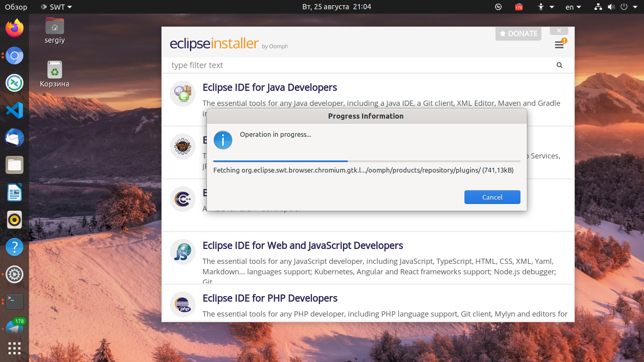Open the SWT application menu

(x=57, y=7)
